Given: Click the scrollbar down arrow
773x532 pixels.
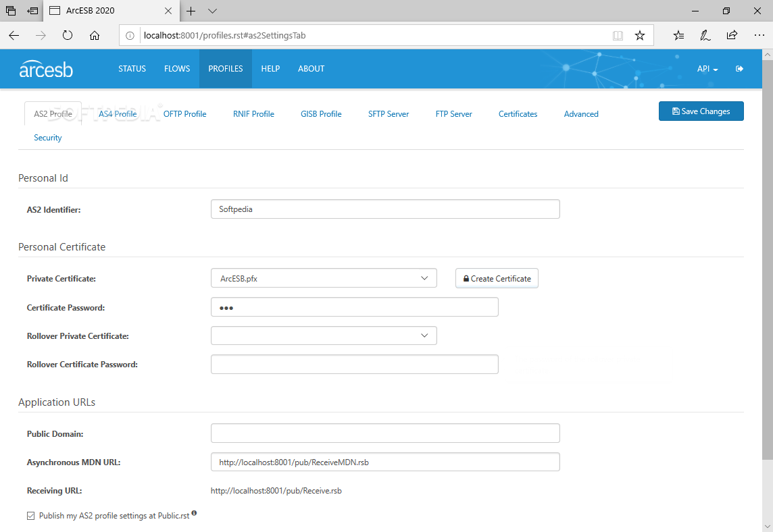Looking at the screenshot, I should [767, 526].
